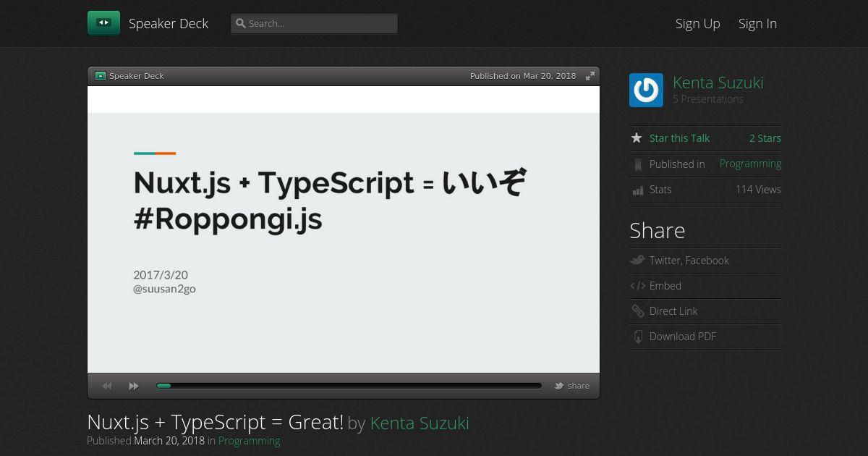Click the Share heading
868x456 pixels.
pyautogui.click(x=658, y=230)
